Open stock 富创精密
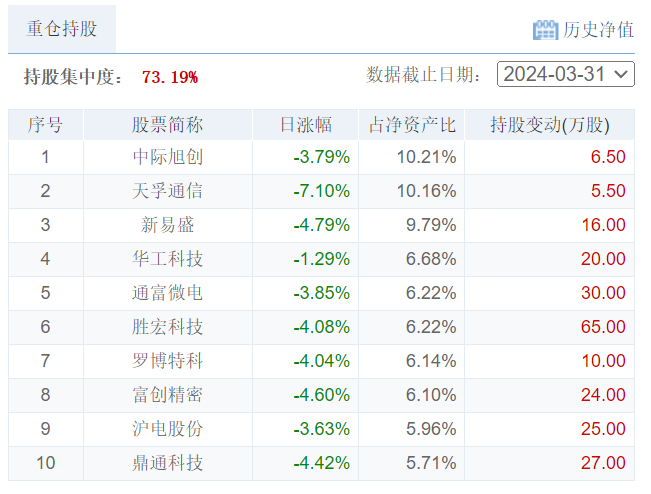This screenshot has height=494, width=651. click(168, 395)
